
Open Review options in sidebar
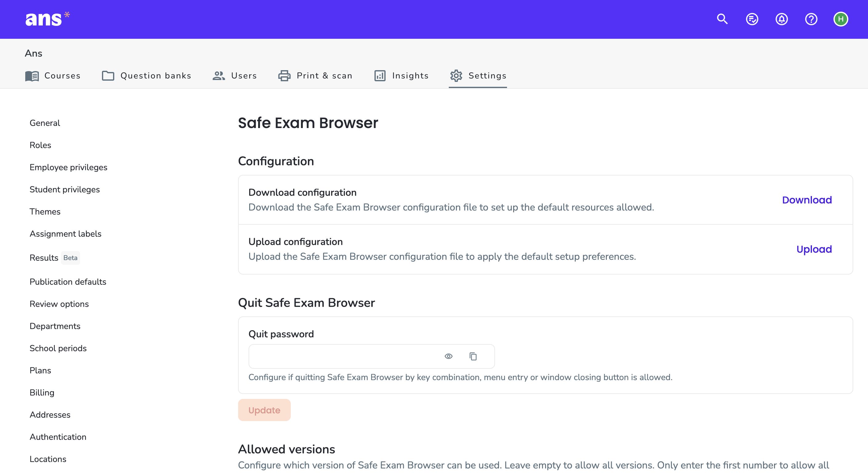point(59,304)
